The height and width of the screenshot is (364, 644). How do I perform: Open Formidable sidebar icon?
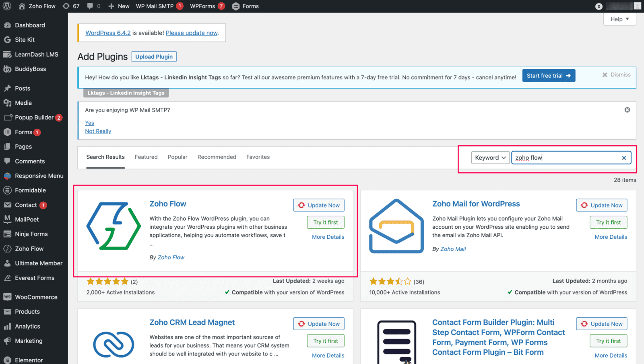[x=7, y=190]
